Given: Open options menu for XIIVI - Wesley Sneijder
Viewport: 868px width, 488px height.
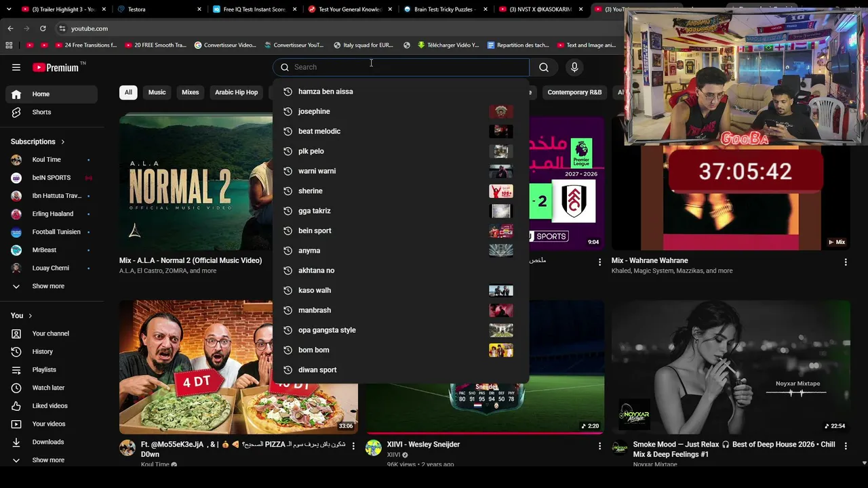Looking at the screenshot, I should (x=599, y=446).
